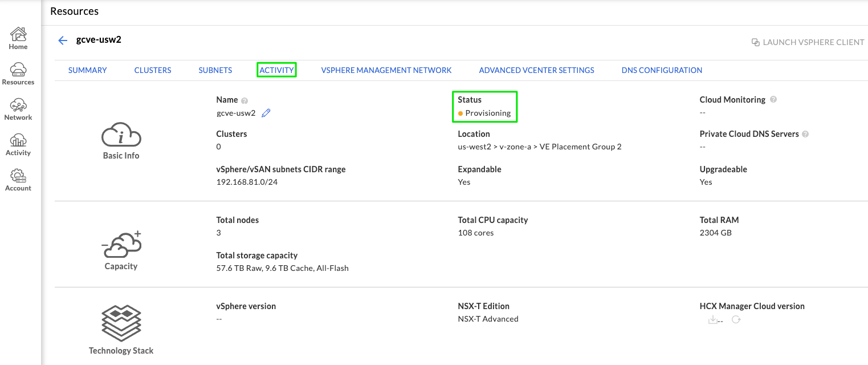Click the Location label

pyautogui.click(x=474, y=134)
